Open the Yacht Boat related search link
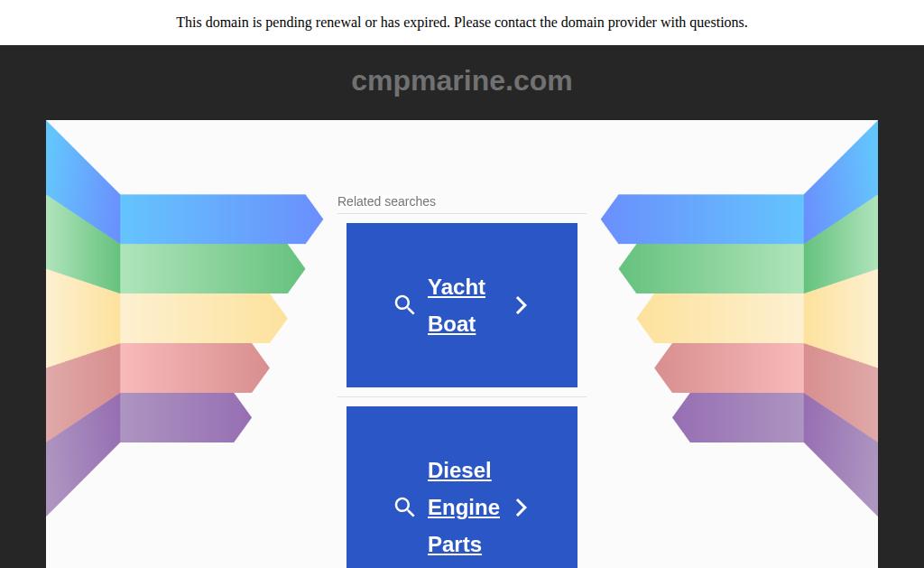The width and height of the screenshot is (924, 568). coord(457,305)
